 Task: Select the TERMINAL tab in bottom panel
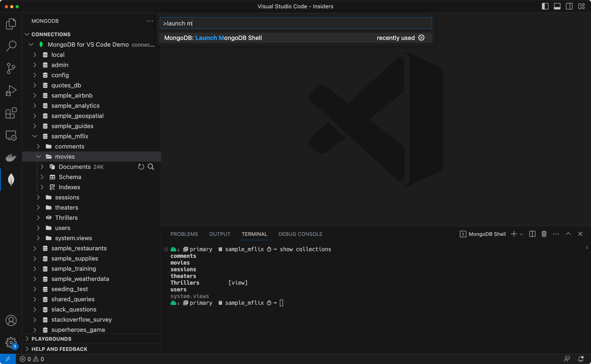[x=254, y=233]
